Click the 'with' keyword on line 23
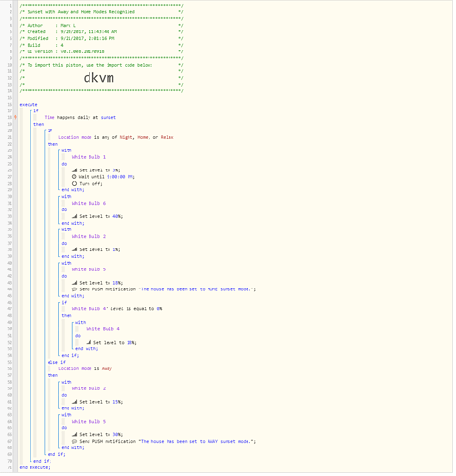Screen dimensions: 456x476 point(67,150)
